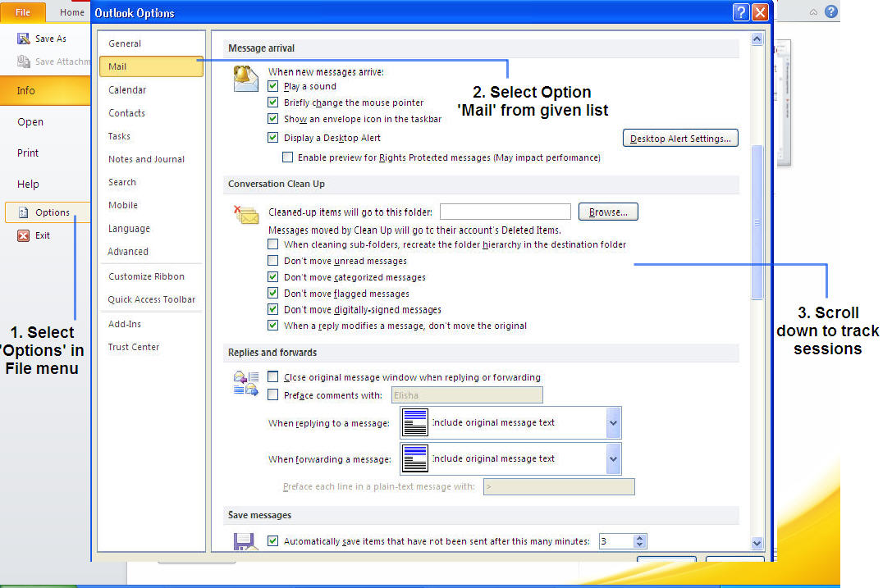Choose the Search options category
Viewport: 892px width, 588px height.
[x=151, y=182]
